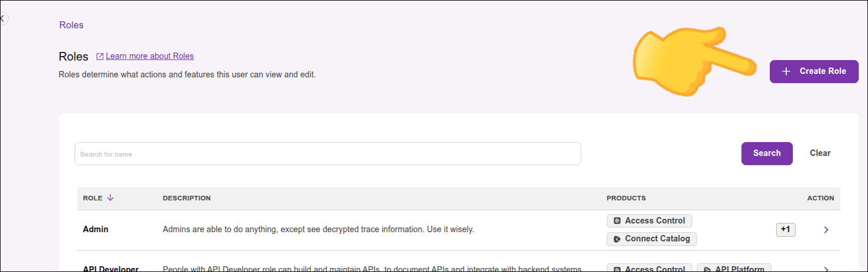868x272 pixels.
Task: Open Admin role details via the chevron
Action: (826, 230)
